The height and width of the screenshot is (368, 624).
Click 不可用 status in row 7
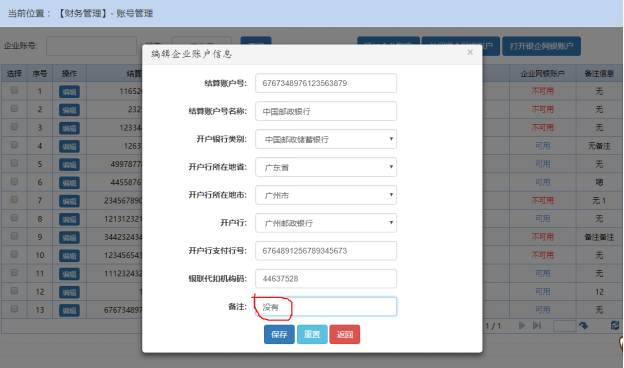click(542, 201)
